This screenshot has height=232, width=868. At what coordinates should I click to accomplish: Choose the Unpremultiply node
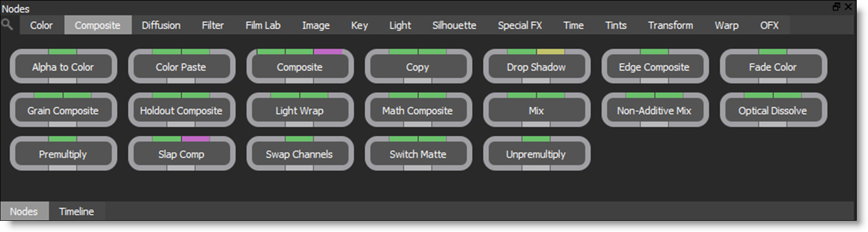pyautogui.click(x=536, y=154)
